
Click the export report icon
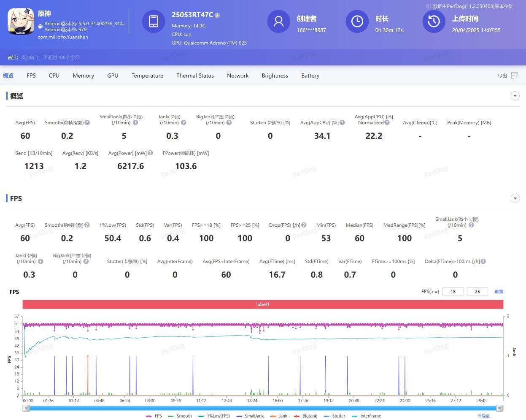tap(514, 76)
